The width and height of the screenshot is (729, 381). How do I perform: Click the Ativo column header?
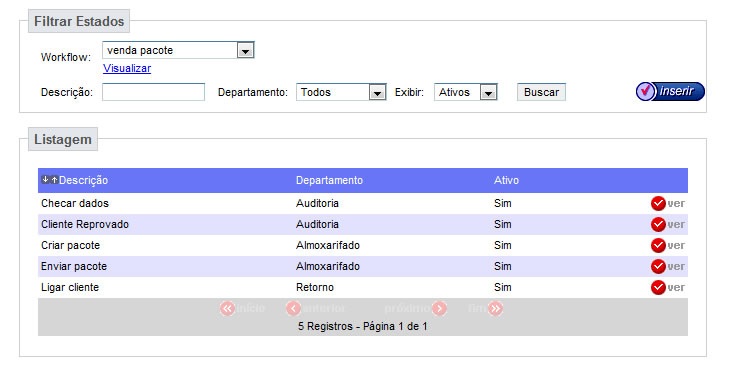coord(506,180)
